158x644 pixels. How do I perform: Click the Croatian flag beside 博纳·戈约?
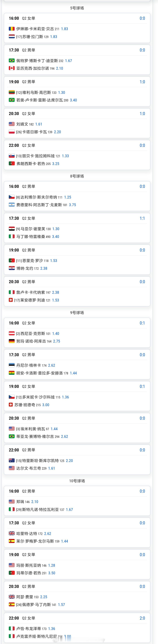coord(12,268)
